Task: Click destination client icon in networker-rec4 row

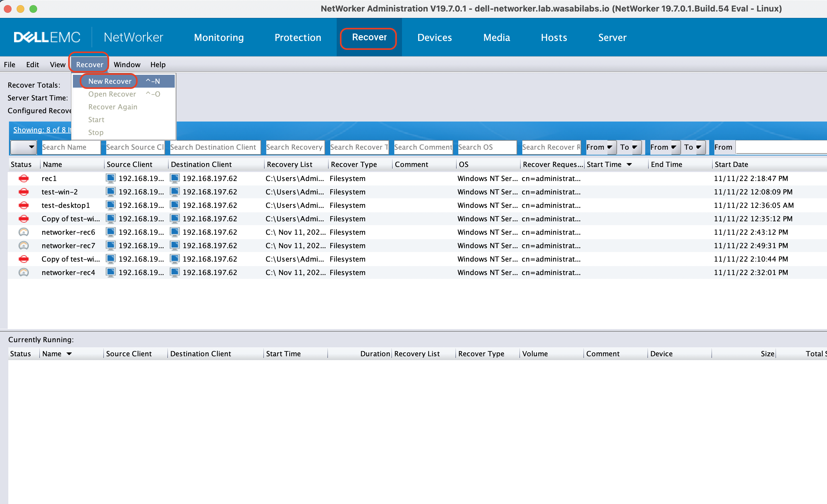Action: [x=174, y=272]
